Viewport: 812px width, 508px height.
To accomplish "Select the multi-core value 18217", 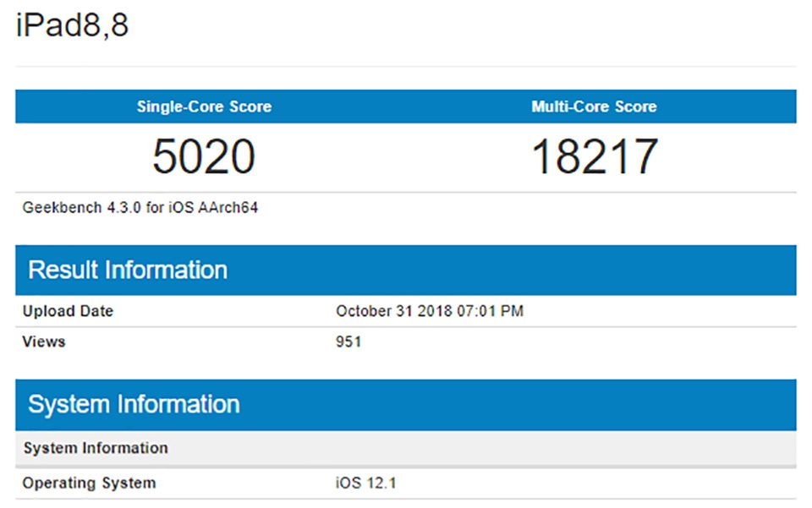I will tap(595, 156).
